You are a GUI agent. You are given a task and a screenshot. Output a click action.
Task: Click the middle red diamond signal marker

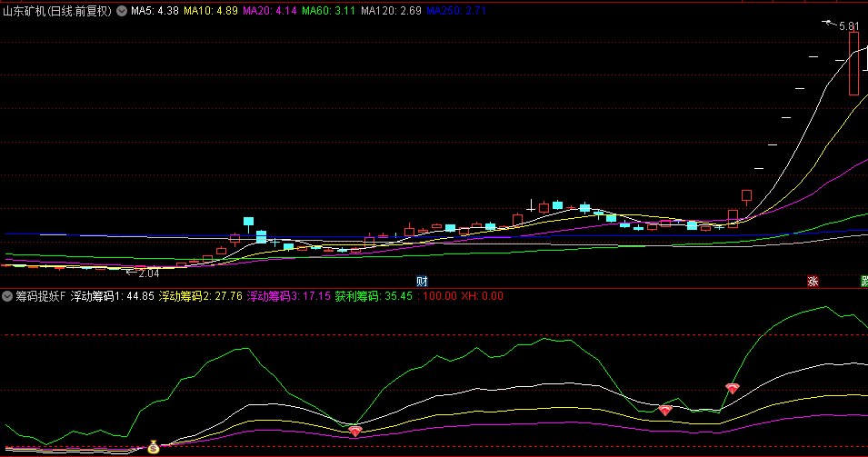tap(665, 411)
